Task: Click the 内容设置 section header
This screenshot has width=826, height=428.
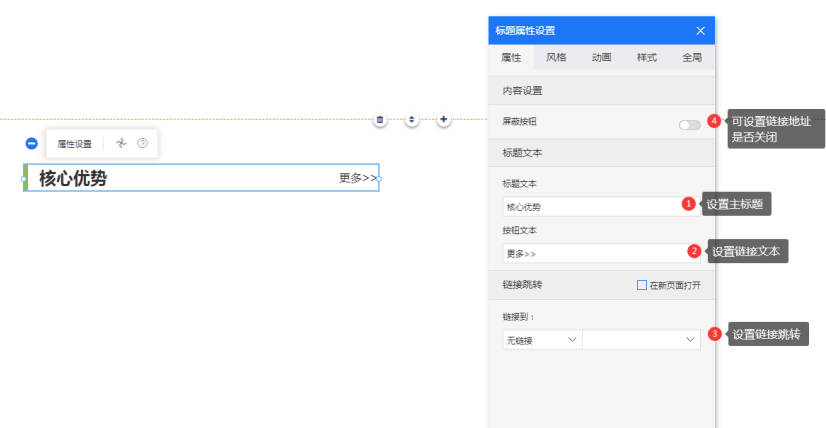Action: (602, 91)
